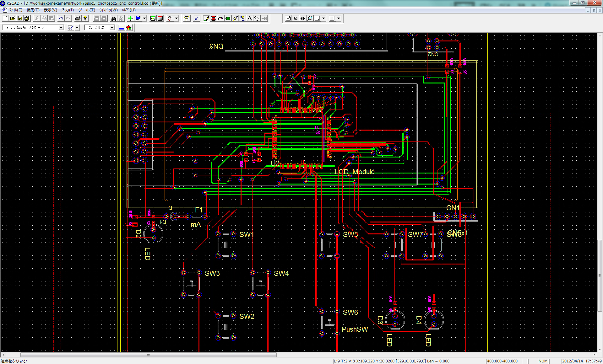Image resolution: width=603 pixels, height=364 pixels.
Task: Click the zoom-in plus page icon
Action: coord(288,19)
